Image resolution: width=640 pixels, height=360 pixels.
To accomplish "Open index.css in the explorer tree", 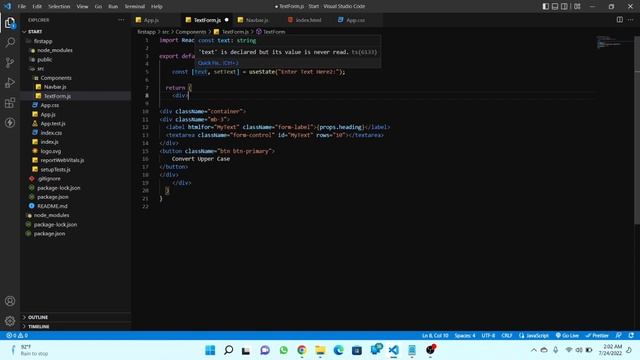I will [x=76, y=133].
